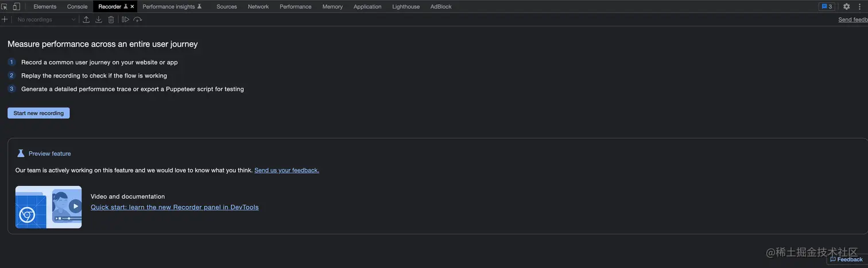Click the import recording upload icon

(x=86, y=20)
